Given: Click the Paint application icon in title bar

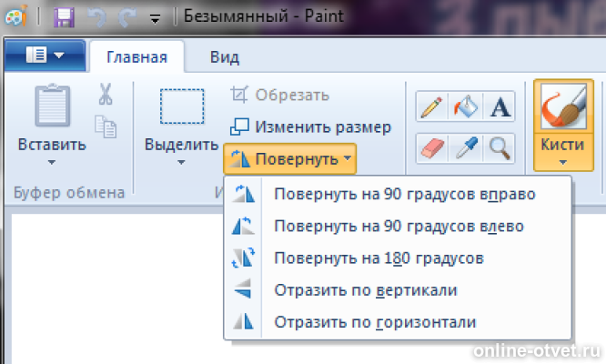Looking at the screenshot, I should [16, 15].
